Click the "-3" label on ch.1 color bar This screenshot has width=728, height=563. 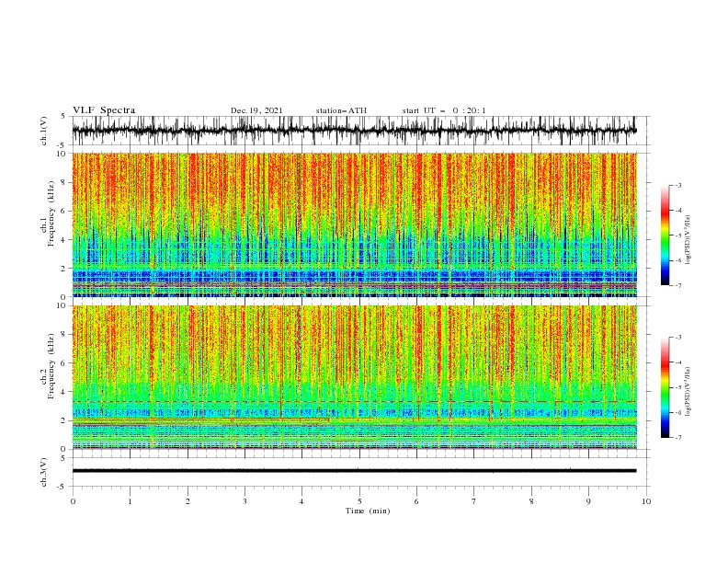(x=677, y=185)
